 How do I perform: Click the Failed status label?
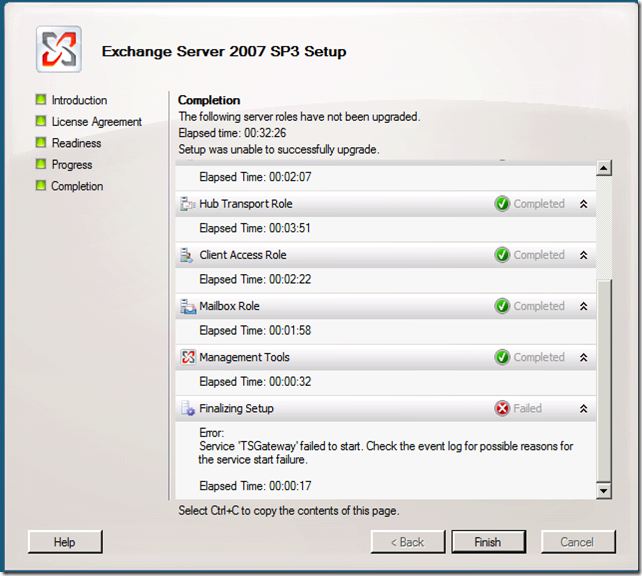pyautogui.click(x=527, y=409)
